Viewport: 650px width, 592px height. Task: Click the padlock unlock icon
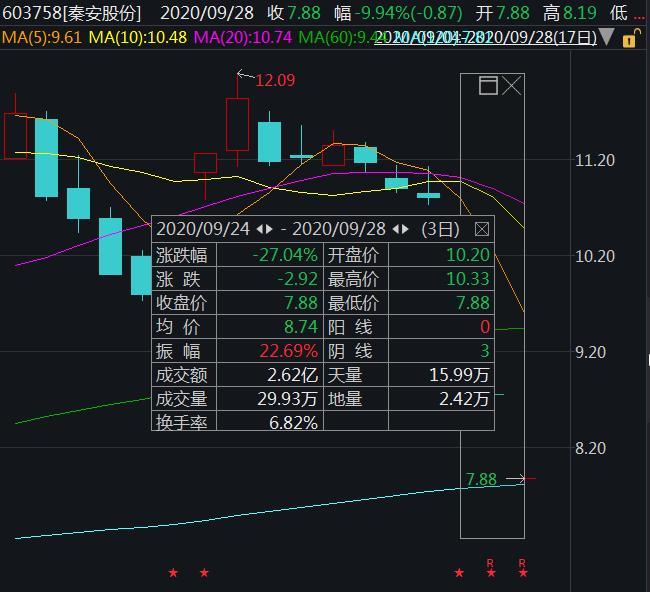pos(631,37)
